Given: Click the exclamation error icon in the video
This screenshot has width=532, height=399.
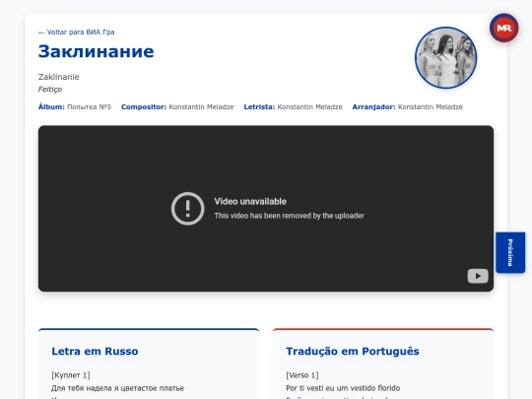Looking at the screenshot, I should pos(187,209).
